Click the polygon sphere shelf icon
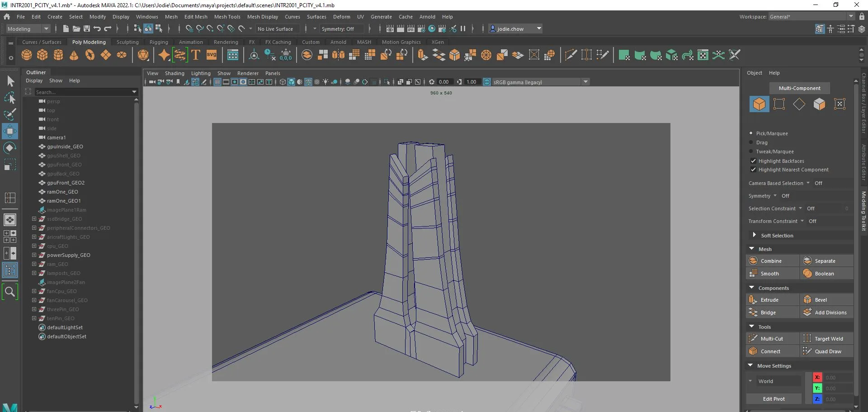The height and width of the screenshot is (412, 868). [x=27, y=55]
